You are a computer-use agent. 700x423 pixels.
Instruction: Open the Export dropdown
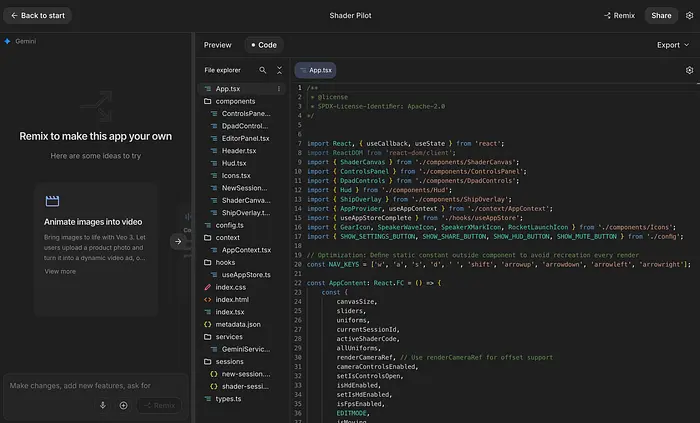pyautogui.click(x=673, y=45)
